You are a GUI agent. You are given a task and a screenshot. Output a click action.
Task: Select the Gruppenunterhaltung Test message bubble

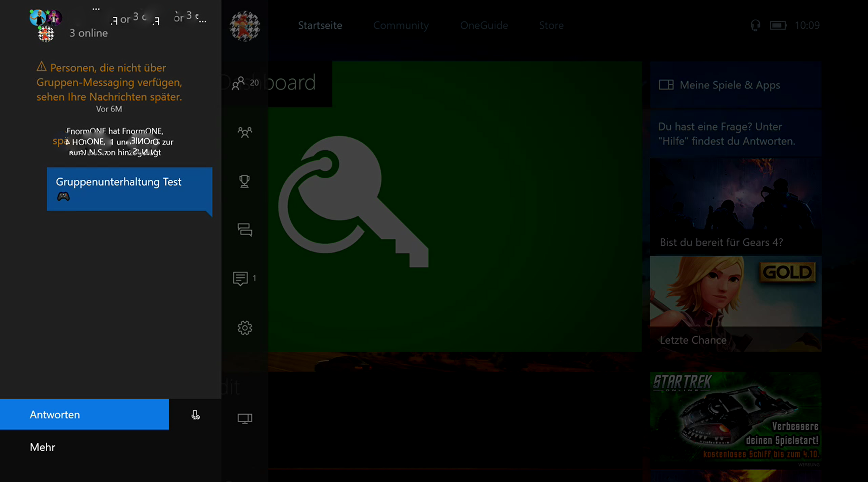click(129, 189)
